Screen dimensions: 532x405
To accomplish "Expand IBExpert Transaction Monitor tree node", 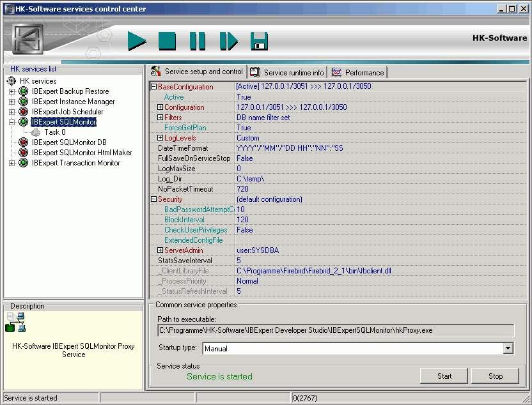I will point(12,163).
